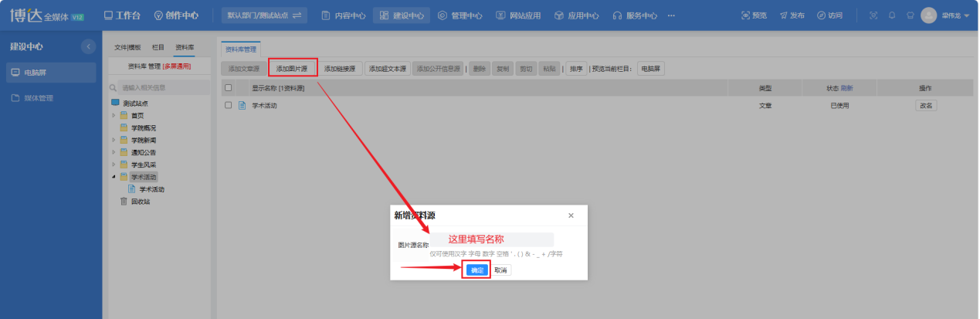Click the 回收站 trash icon
Viewport: 980px width, 319px height.
(x=123, y=202)
